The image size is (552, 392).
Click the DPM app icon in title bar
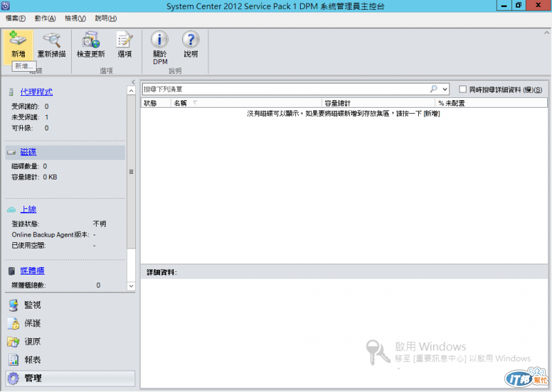coord(6,6)
